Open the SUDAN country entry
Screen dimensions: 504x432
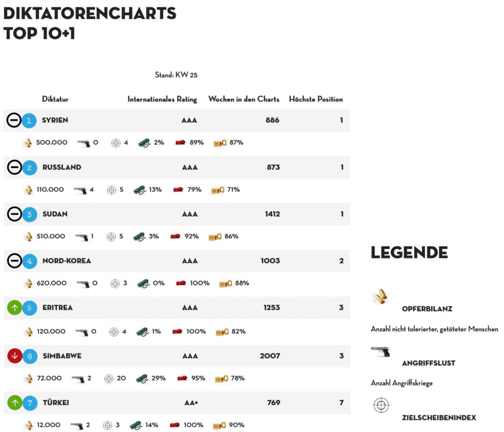coord(55,214)
